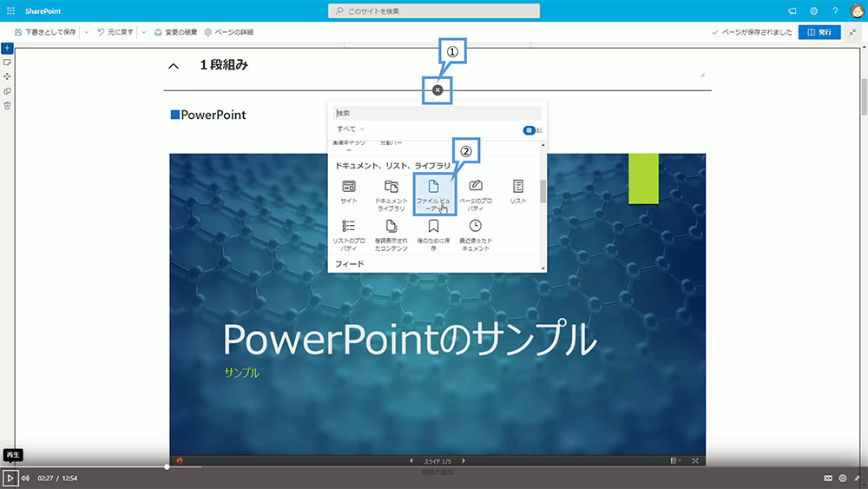Open the slide viewer menu icon
The image size is (868, 489).
pos(674,460)
